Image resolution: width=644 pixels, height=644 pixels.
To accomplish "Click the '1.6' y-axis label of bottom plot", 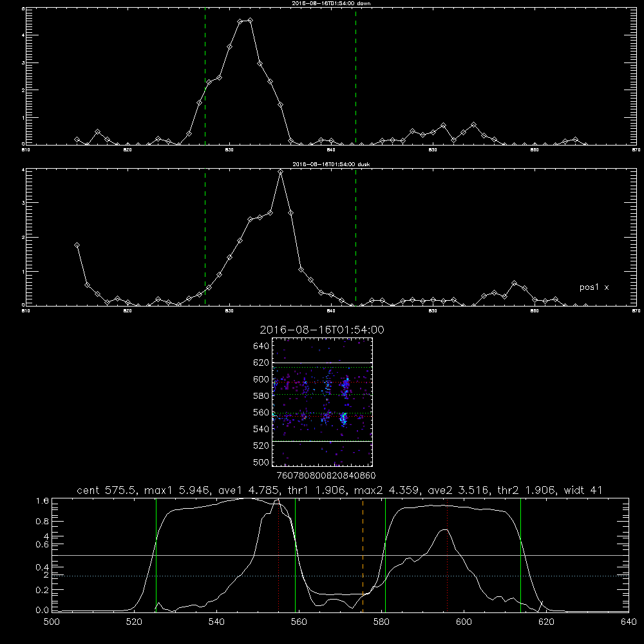I will (x=43, y=500).
